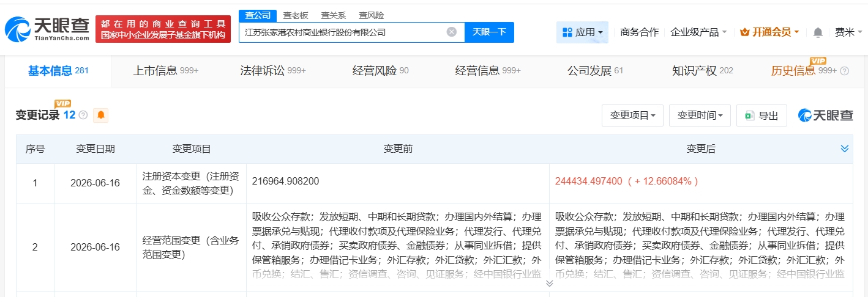Select the 公司发展 tab
Image resolution: width=868 pixels, height=297 pixels.
click(x=595, y=71)
